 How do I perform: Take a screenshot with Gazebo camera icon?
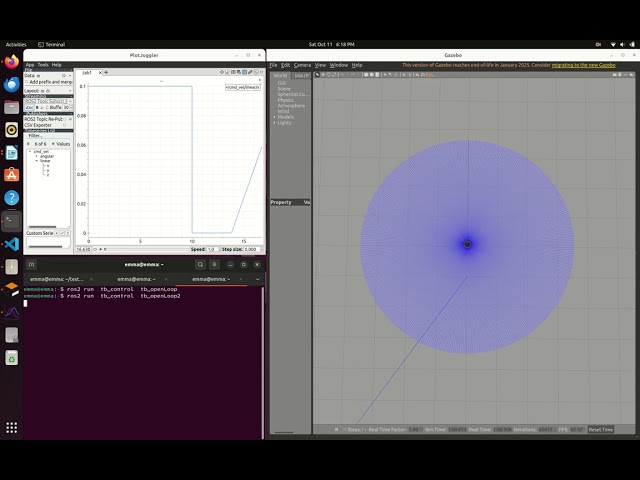615,75
